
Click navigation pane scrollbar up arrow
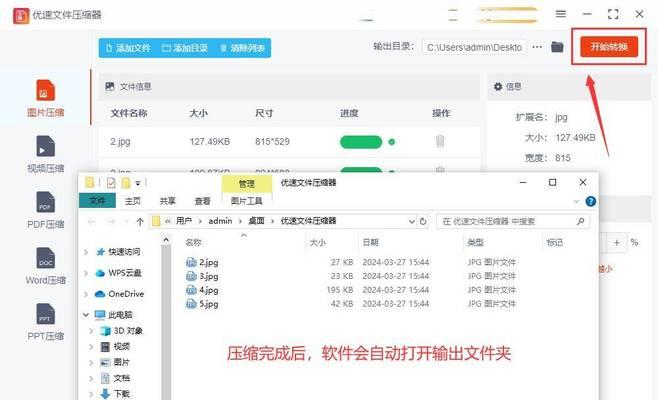pyautogui.click(x=166, y=240)
